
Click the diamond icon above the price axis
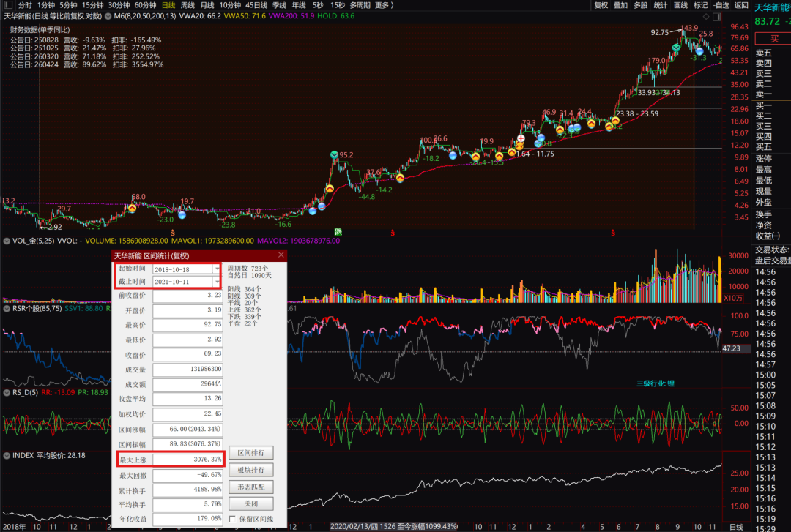point(706,17)
